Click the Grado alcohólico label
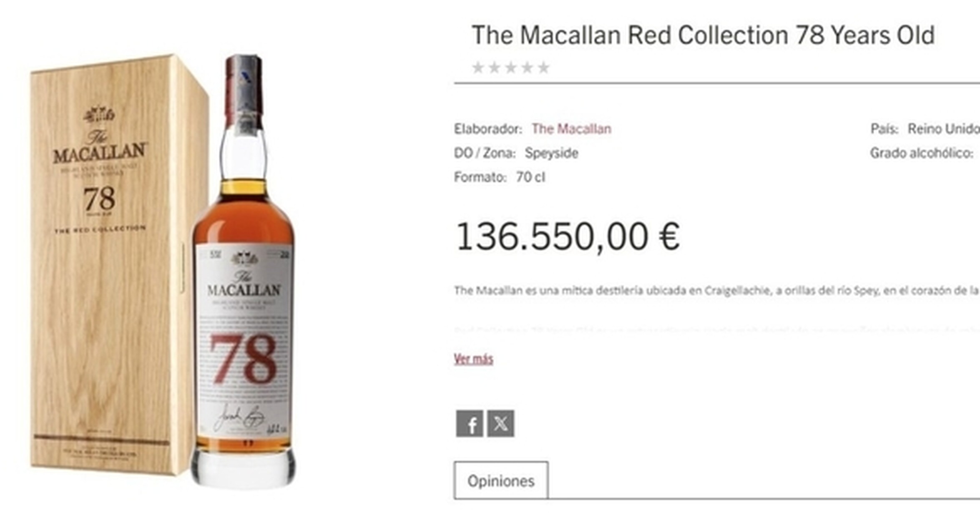 [x=922, y=153]
